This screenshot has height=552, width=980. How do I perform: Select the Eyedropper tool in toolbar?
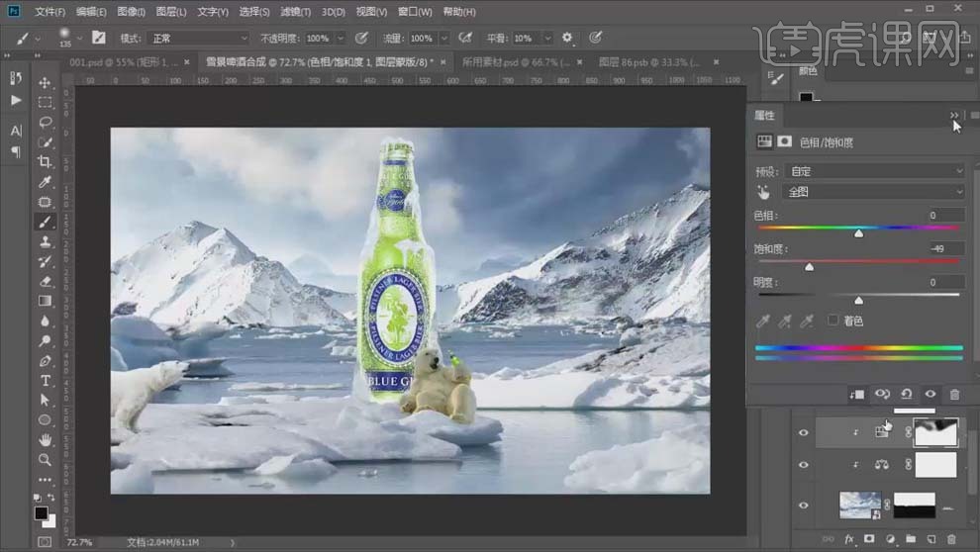pos(46,182)
